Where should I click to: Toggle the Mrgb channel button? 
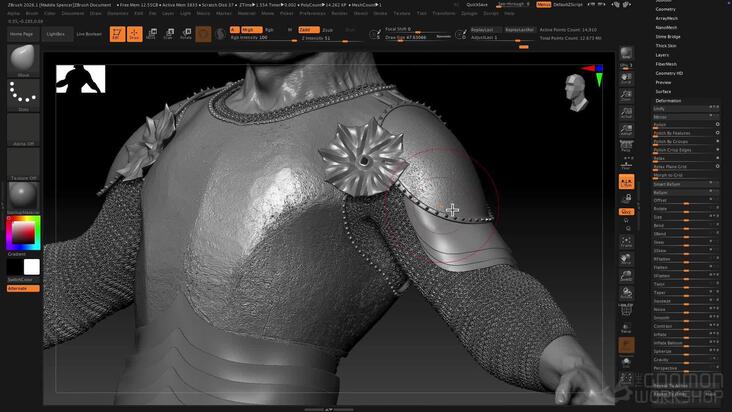251,30
